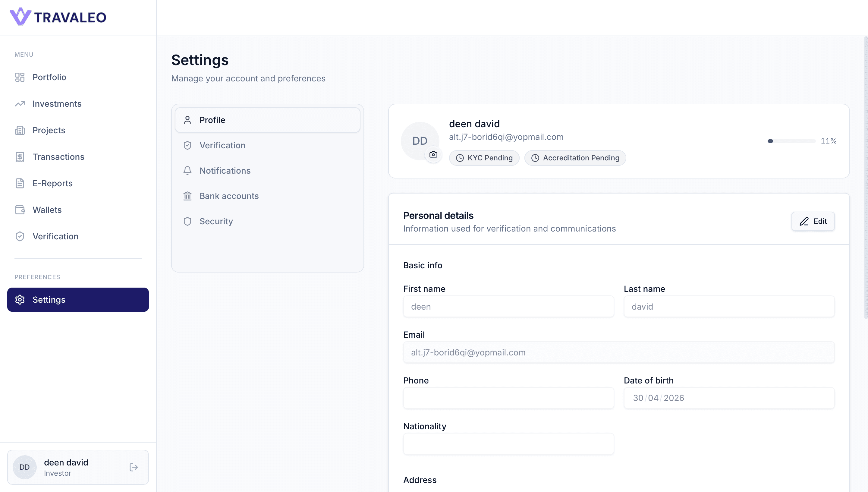Image resolution: width=868 pixels, height=492 pixels.
Task: Click the clock icon in KYC Pending badge
Action: 460,158
